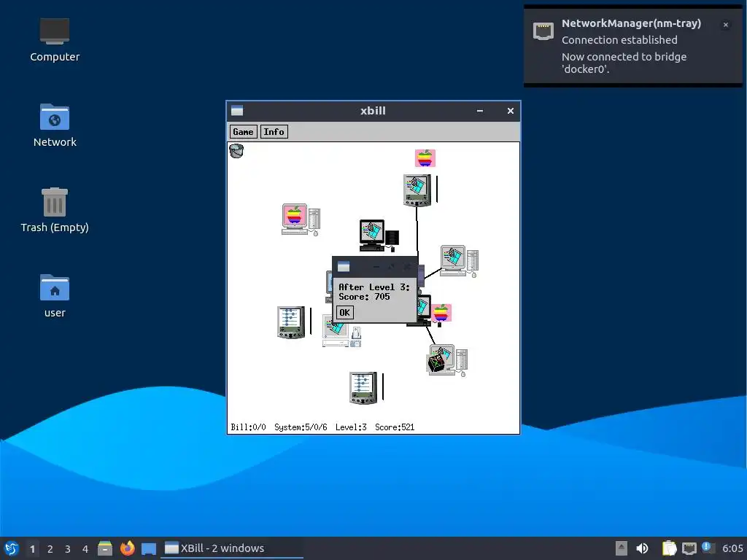Open the Trash (Empty) desktop icon
Viewport: 747px width, 560px height.
coord(55,211)
